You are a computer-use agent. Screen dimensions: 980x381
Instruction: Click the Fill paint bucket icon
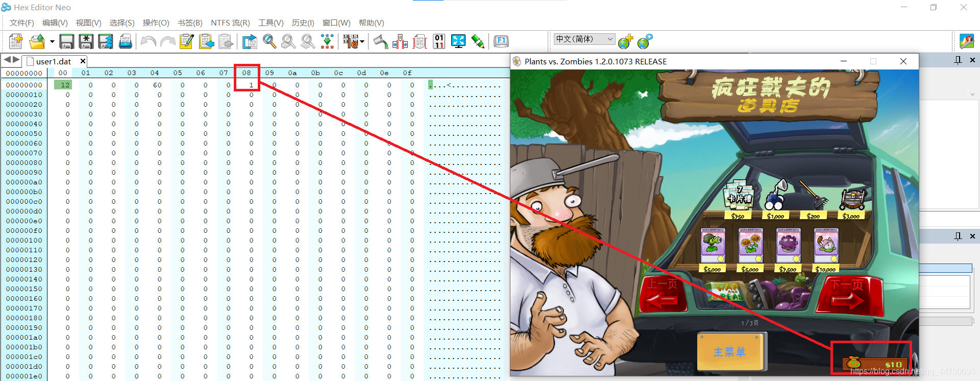(x=381, y=41)
